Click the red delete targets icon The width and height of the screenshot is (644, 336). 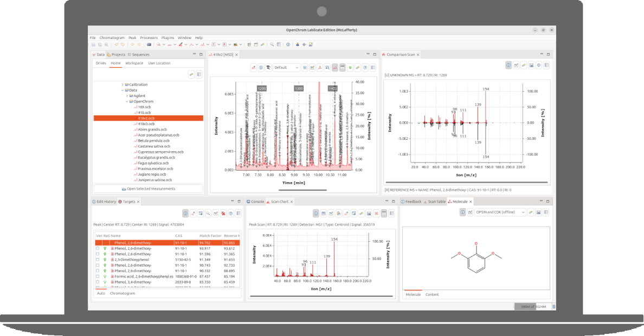[223, 214]
